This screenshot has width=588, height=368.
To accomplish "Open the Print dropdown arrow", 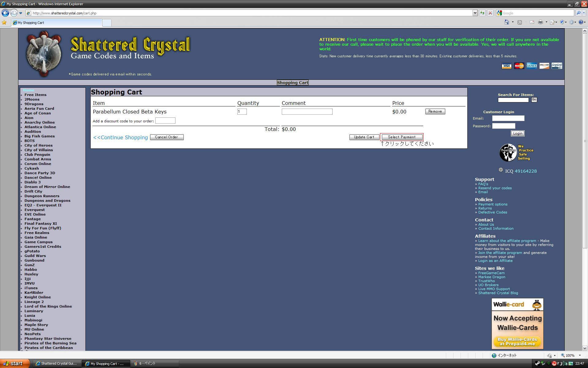I will click(x=546, y=22).
